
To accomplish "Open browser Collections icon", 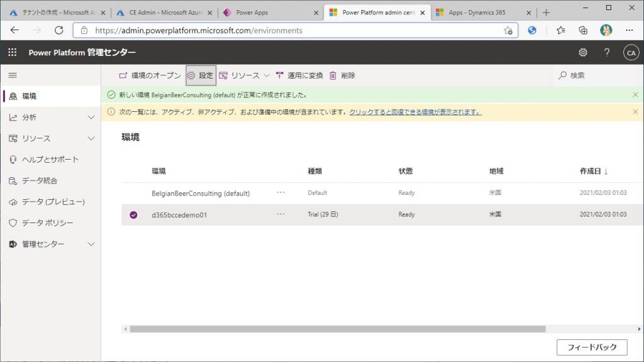I will [583, 30].
